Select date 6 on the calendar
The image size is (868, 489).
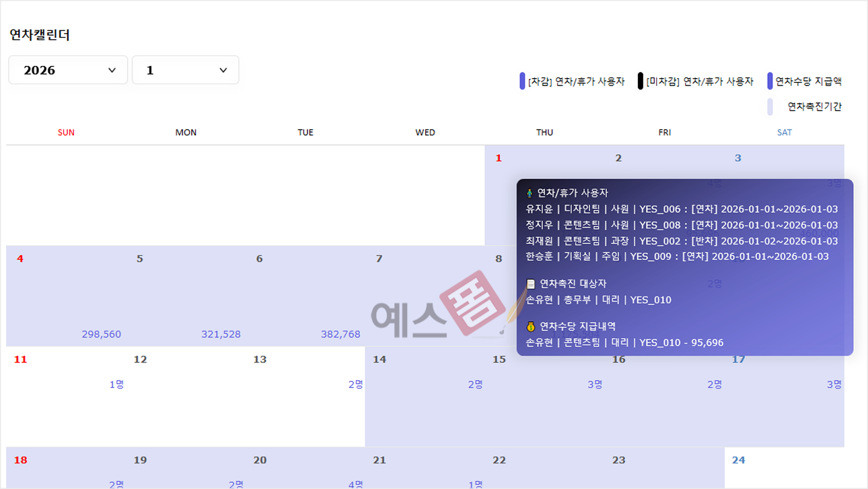(x=260, y=259)
